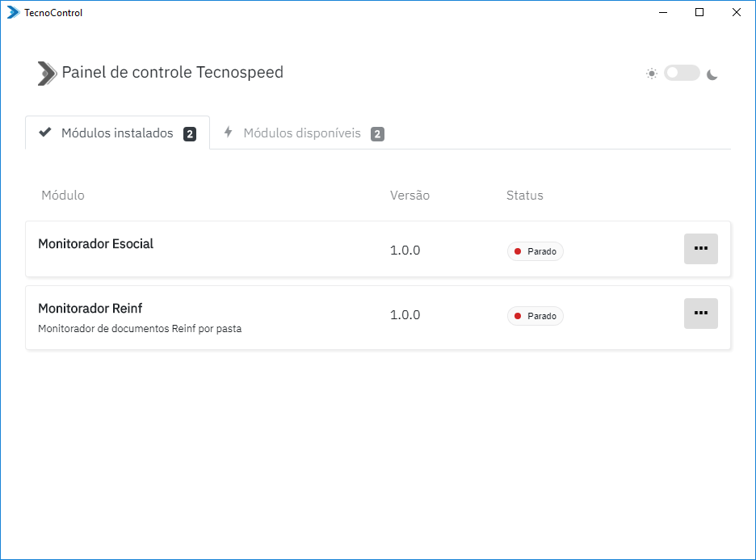Open the Módulos disponíveis tab
The width and height of the screenshot is (756, 560).
(303, 133)
